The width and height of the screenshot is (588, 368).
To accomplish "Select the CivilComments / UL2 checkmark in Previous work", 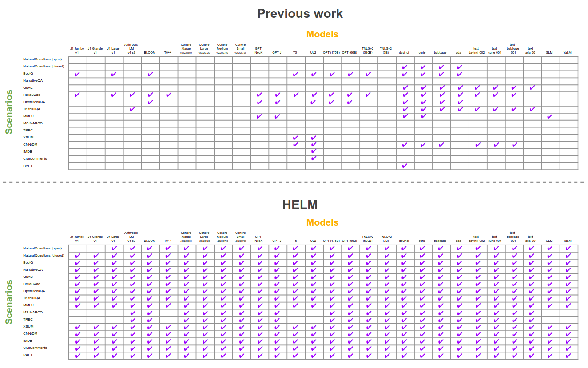I will 314,159.
